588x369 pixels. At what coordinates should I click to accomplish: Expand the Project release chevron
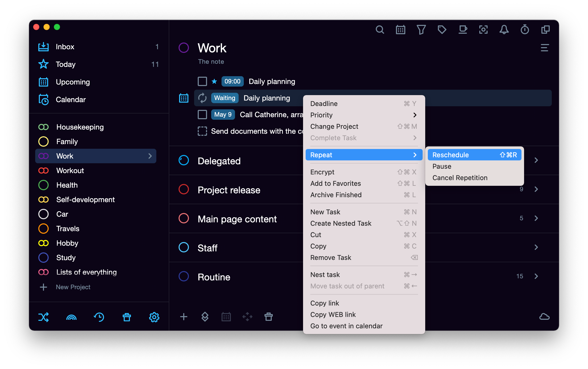[x=536, y=189]
